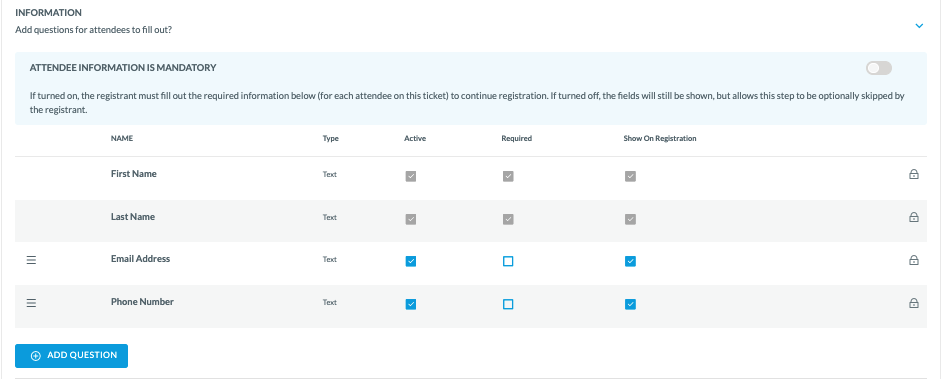Screen dimensions: 943x379
Task: Click the Show On Registration column header
Action: tap(660, 138)
